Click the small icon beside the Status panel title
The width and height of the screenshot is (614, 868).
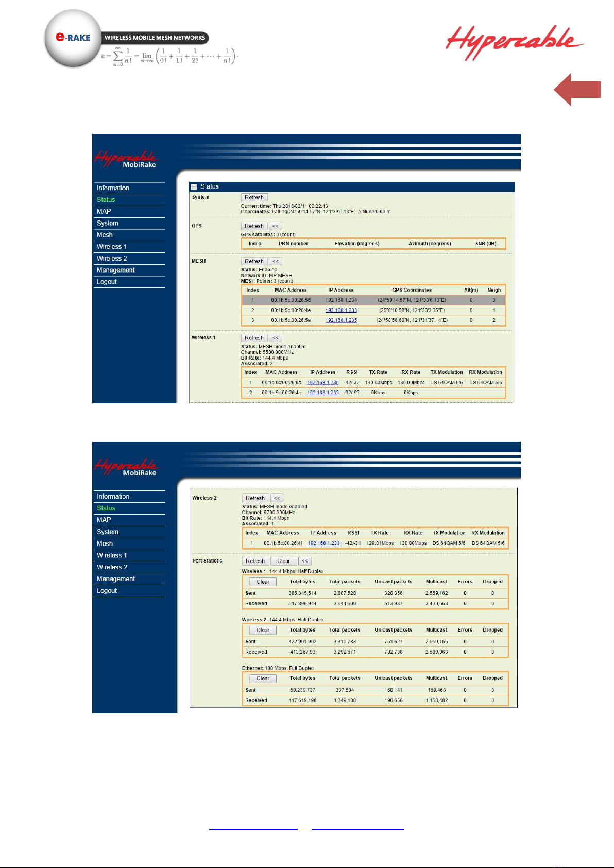[x=194, y=186]
